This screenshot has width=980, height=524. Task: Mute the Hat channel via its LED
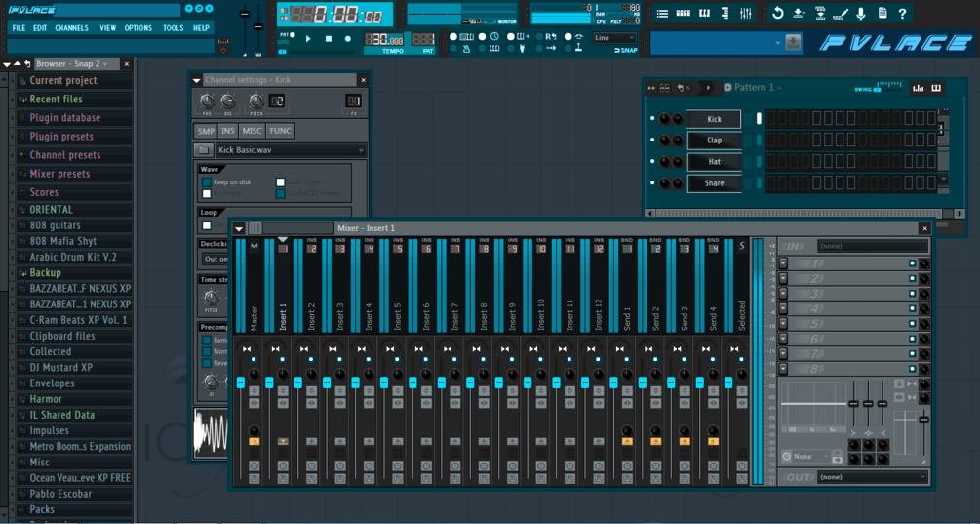pyautogui.click(x=652, y=161)
